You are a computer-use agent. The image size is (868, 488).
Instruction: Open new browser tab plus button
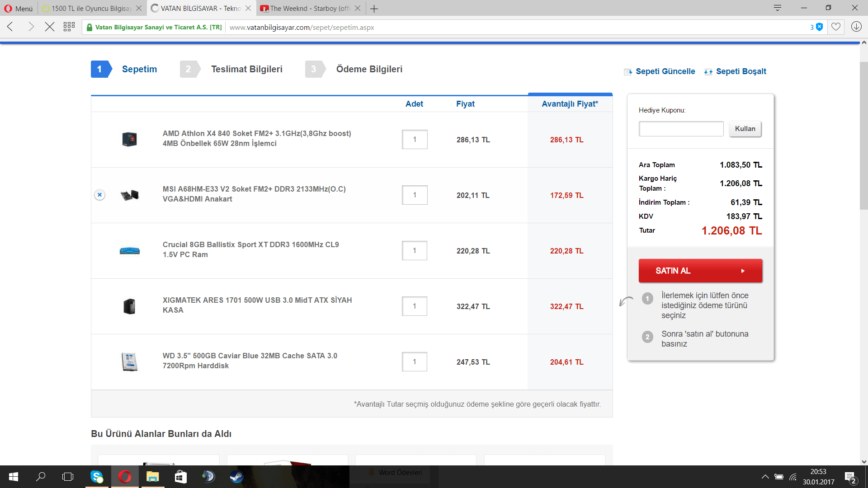pyautogui.click(x=374, y=8)
